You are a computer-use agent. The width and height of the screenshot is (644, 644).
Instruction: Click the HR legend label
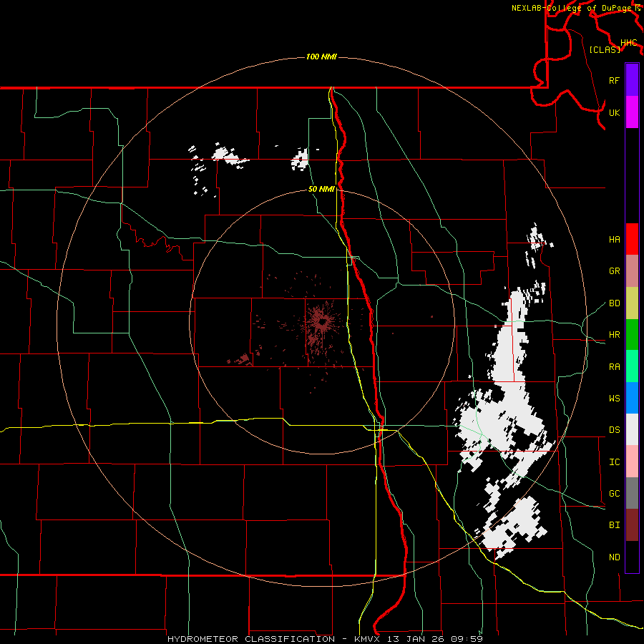click(x=614, y=335)
